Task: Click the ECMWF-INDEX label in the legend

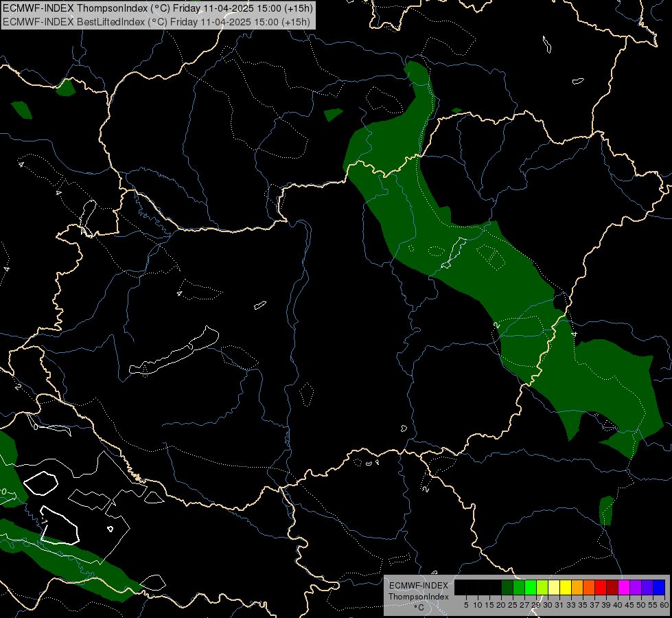Action: (x=418, y=586)
